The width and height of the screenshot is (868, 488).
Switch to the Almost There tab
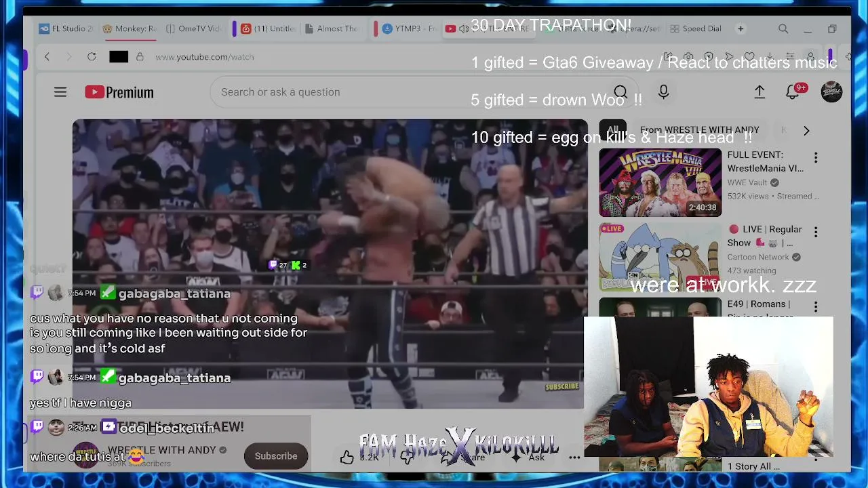pyautogui.click(x=332, y=29)
